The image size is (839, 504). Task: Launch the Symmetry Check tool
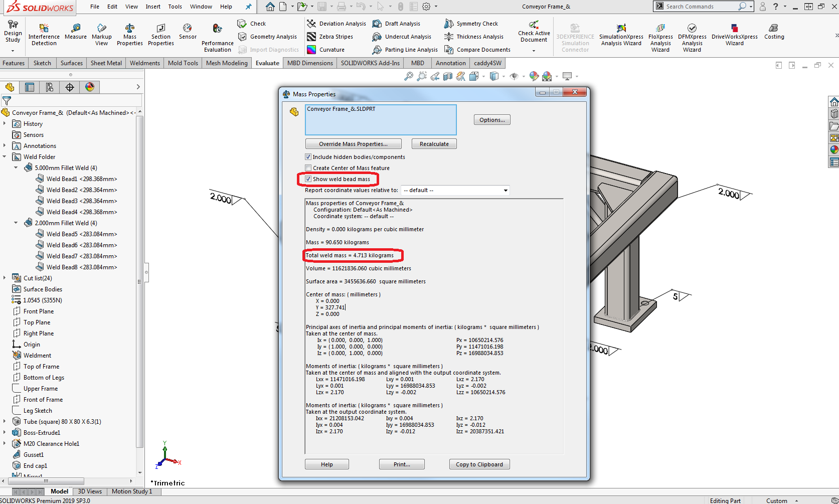(x=471, y=24)
